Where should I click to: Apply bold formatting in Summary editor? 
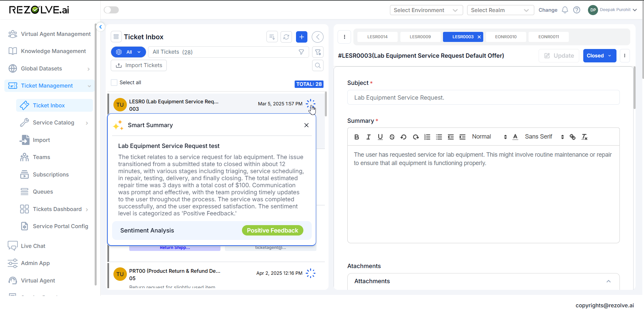tap(357, 137)
